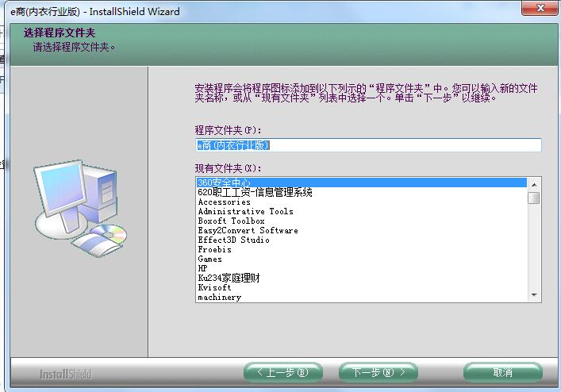
Task: Close the InstallShield Wizard window
Action: point(540,8)
